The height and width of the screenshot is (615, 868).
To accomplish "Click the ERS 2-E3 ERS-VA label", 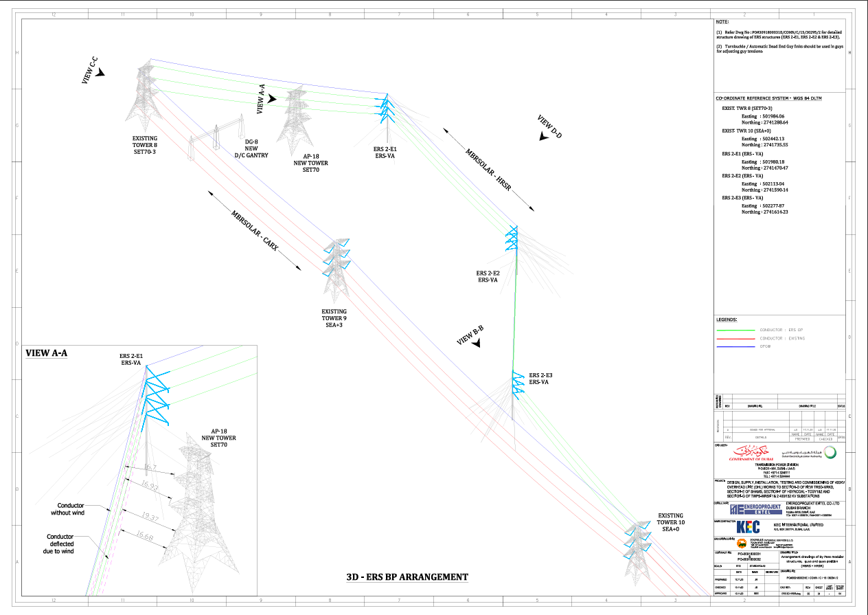I will tap(540, 379).
